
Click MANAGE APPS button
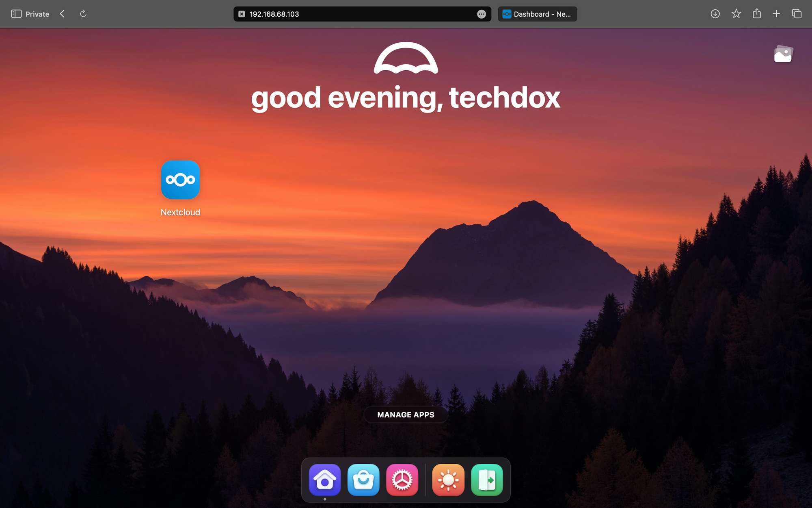[x=406, y=415]
